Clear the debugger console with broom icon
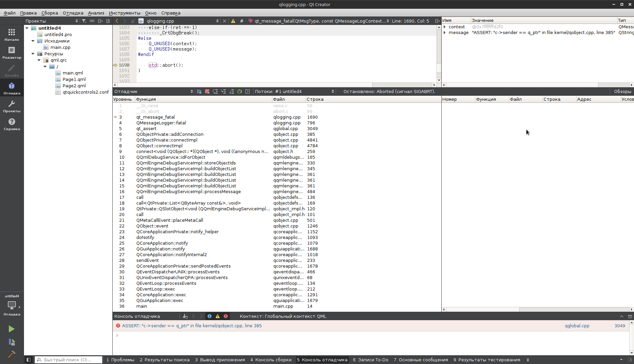The image size is (634, 364). (185, 316)
